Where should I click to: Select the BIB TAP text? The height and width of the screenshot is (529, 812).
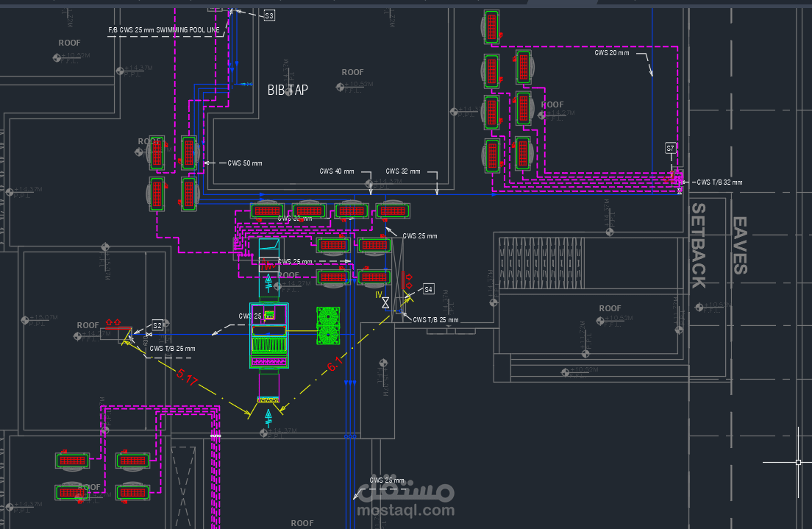(x=288, y=90)
